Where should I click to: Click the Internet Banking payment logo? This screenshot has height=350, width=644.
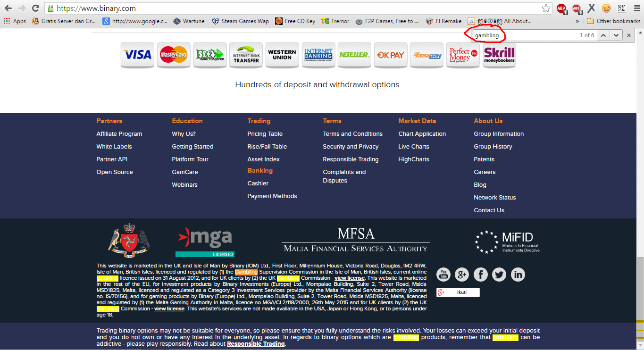[x=318, y=55]
